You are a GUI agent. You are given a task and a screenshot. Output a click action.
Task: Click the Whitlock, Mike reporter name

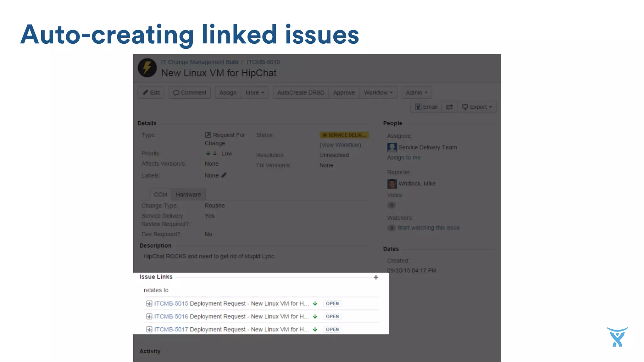417,184
